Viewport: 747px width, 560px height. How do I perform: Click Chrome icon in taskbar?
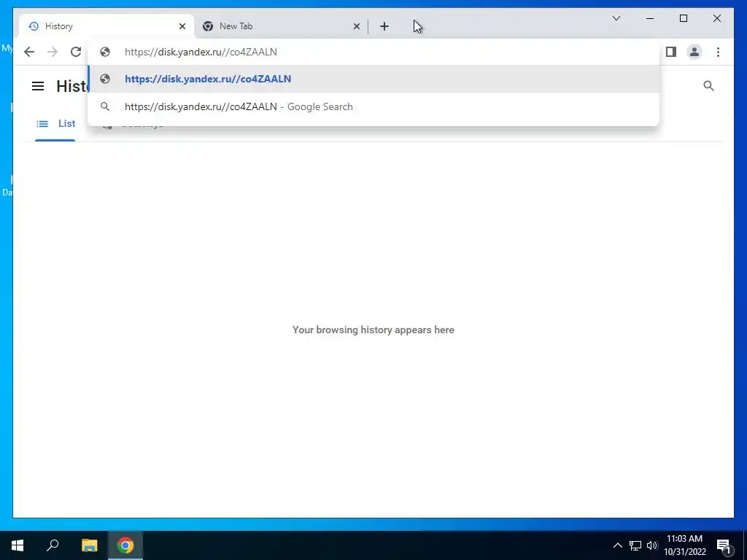125,545
